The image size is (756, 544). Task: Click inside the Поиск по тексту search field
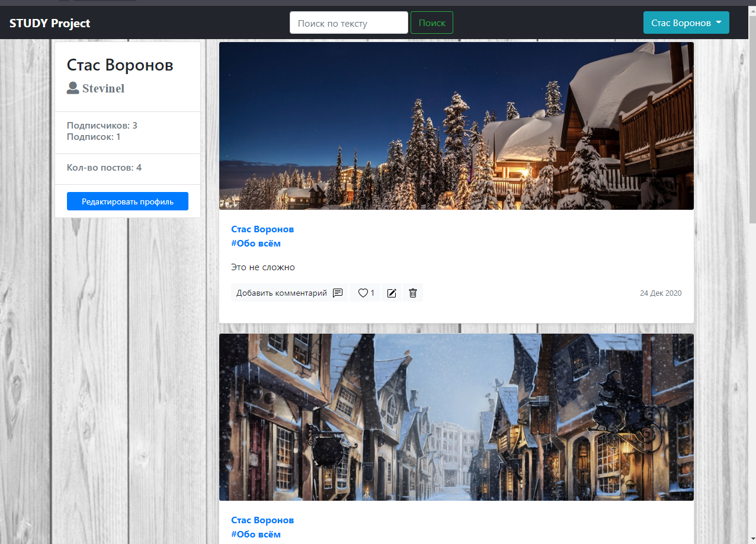coord(349,22)
